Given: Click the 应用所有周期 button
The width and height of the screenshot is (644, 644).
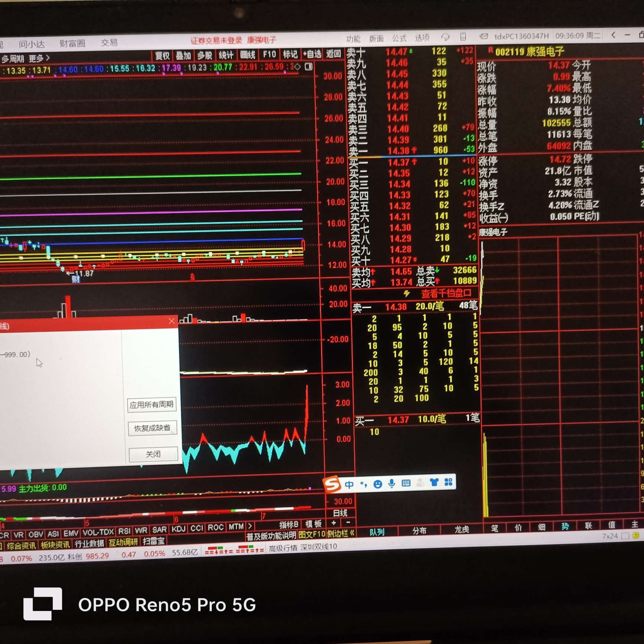Looking at the screenshot, I should point(151,404).
